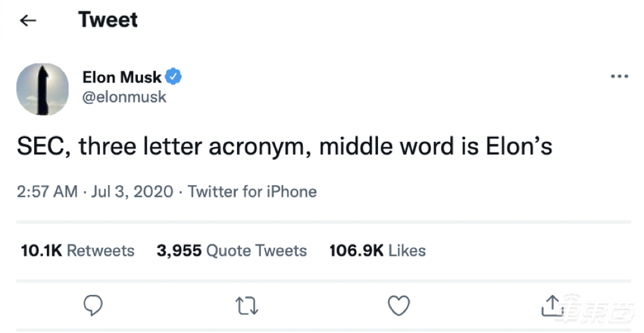This screenshot has width=644, height=333.
Task: Reply using the speech bubble icon
Action: (x=92, y=305)
